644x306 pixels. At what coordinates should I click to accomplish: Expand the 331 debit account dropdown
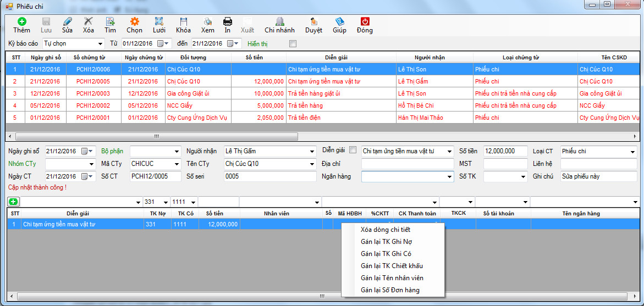click(x=166, y=202)
